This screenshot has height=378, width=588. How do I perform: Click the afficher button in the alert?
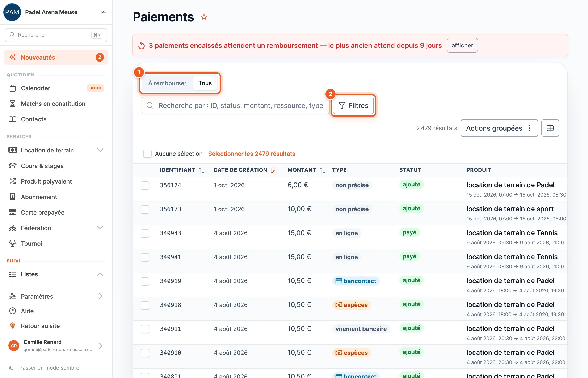(x=462, y=45)
